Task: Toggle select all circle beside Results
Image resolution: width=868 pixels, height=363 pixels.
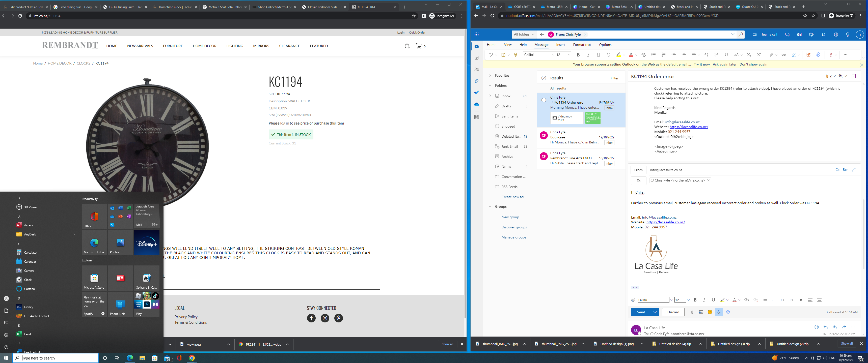Action: (x=544, y=78)
